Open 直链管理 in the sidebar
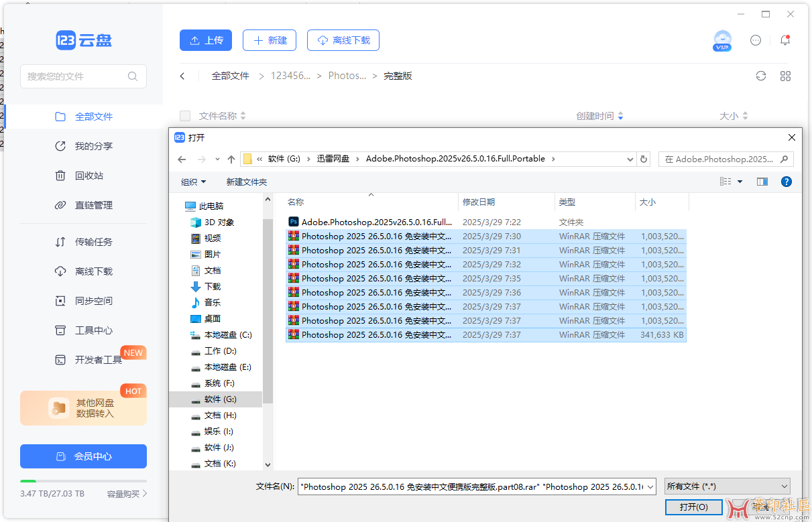This screenshot has height=522, width=812. point(84,205)
